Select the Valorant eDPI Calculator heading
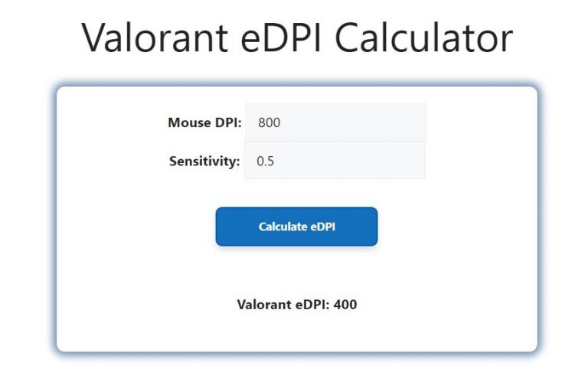The image size is (588, 372). [296, 37]
